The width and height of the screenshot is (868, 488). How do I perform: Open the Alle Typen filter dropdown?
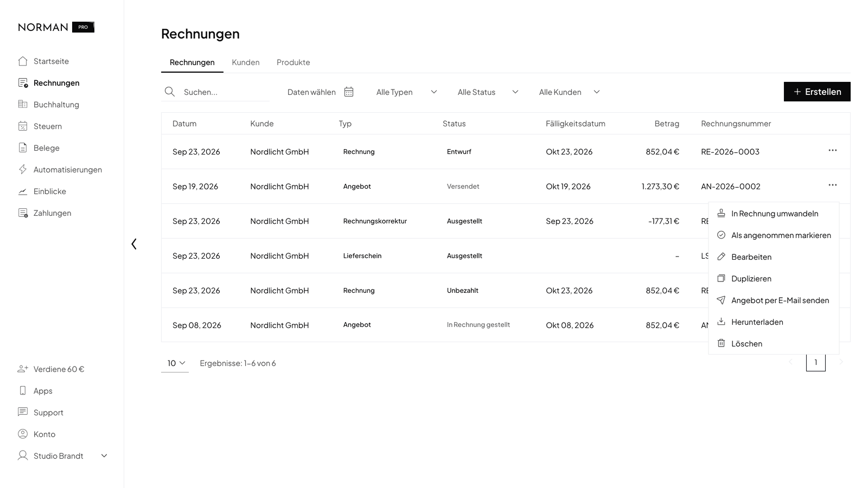(407, 92)
